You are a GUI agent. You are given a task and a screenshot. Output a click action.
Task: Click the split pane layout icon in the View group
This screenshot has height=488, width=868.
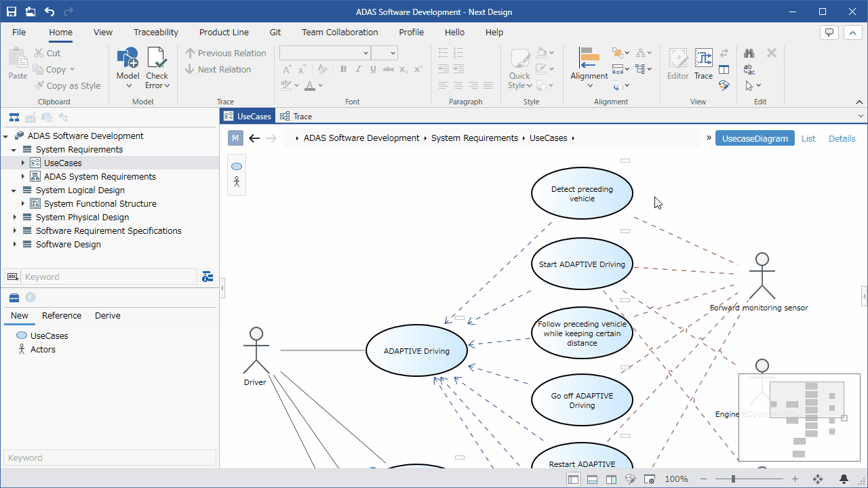[724, 69]
